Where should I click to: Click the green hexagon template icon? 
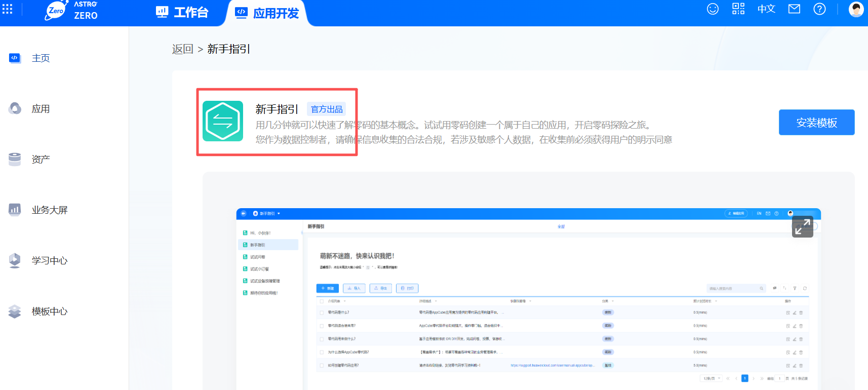tap(223, 121)
